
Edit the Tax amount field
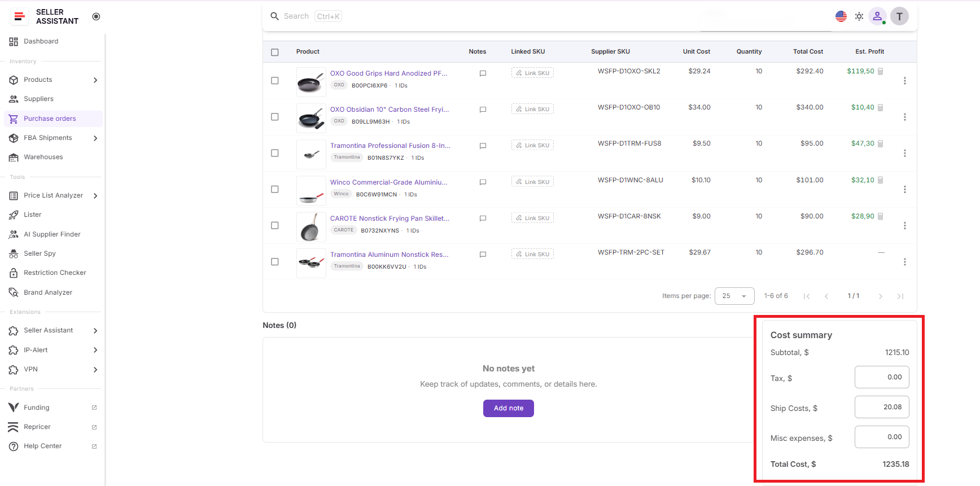[882, 377]
